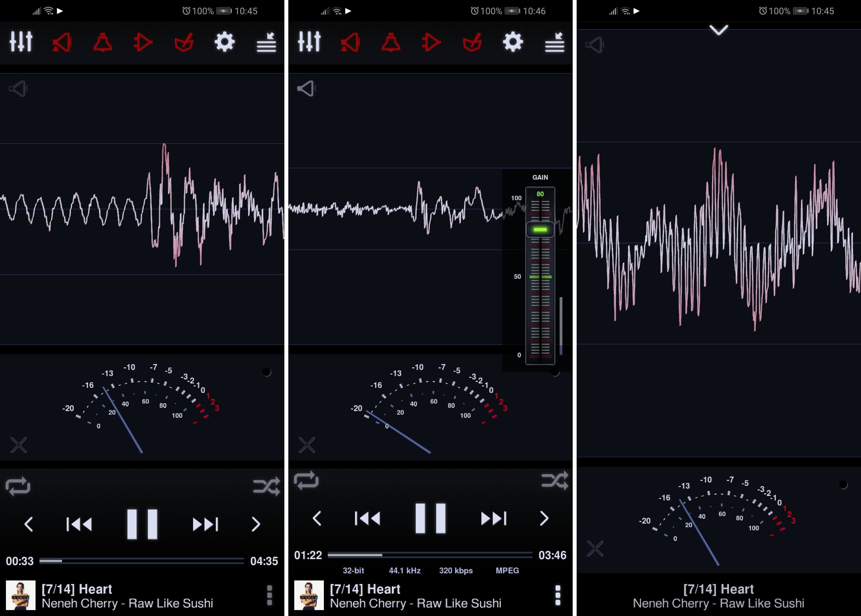Image resolution: width=861 pixels, height=616 pixels.
Task: Tap left angle bracket arrow in left screen
Action: click(x=28, y=524)
